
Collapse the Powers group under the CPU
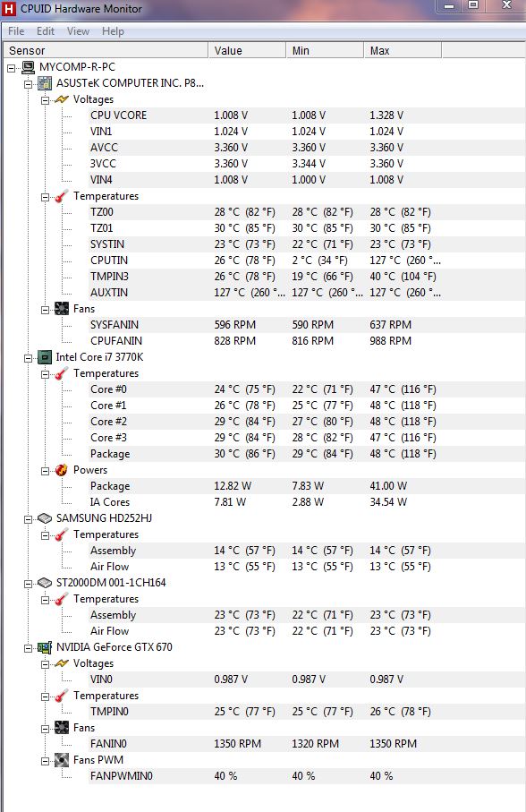coord(46,470)
